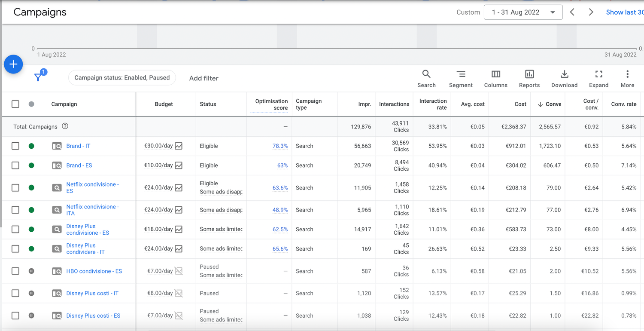Image resolution: width=644 pixels, height=331 pixels.
Task: Sort by the Campaign type header
Action: coord(309,104)
